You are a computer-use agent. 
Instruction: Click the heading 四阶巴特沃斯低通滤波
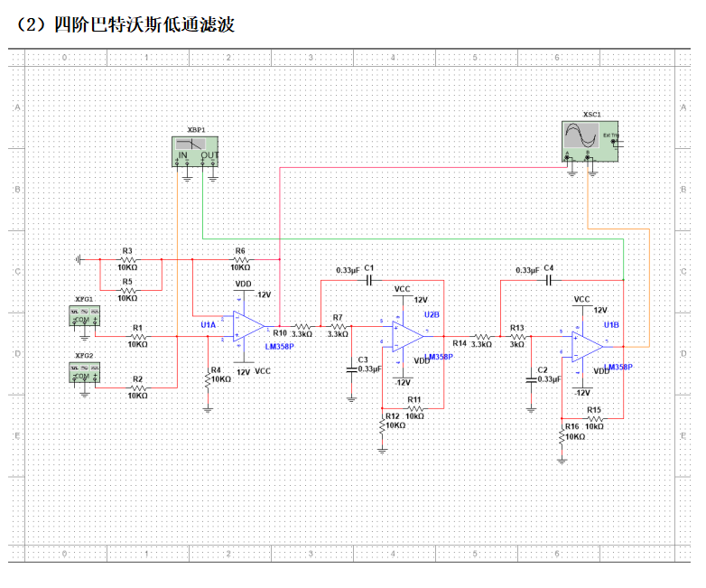(144, 24)
